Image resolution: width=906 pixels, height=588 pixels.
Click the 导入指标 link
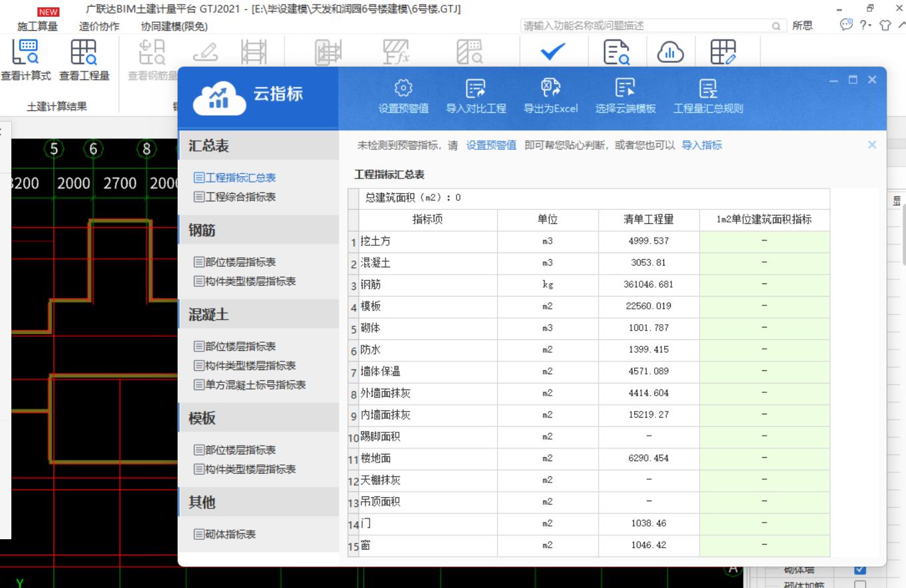pyautogui.click(x=702, y=145)
